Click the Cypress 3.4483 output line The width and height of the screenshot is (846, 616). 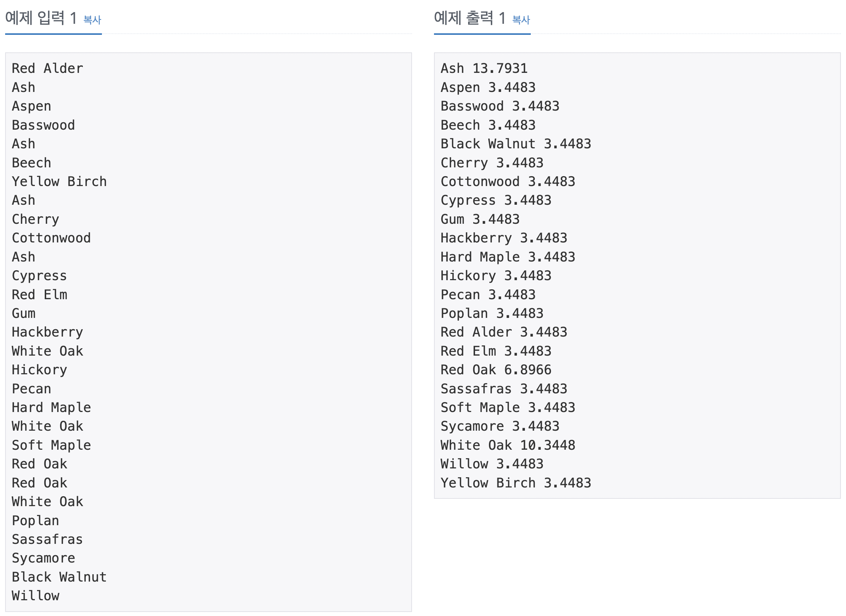(496, 200)
